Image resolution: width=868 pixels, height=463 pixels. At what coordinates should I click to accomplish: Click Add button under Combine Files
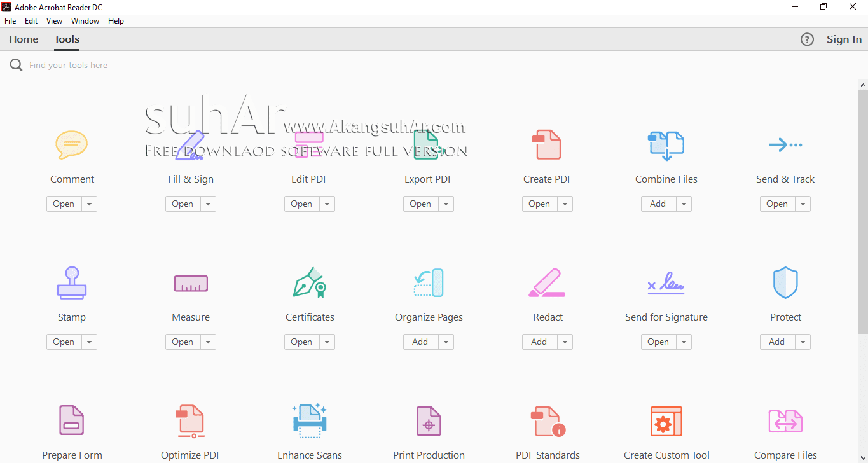pyautogui.click(x=659, y=204)
